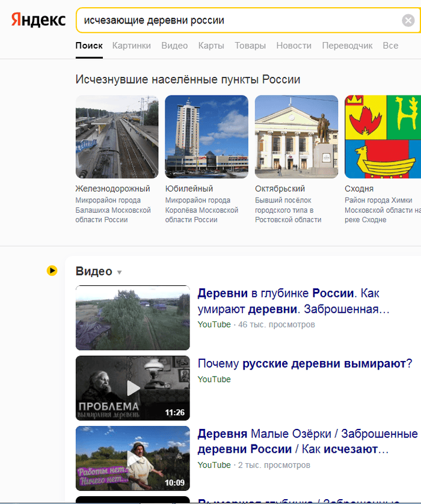Open the Сходня coat of arms card
This screenshot has height=504, width=421.
[383, 136]
